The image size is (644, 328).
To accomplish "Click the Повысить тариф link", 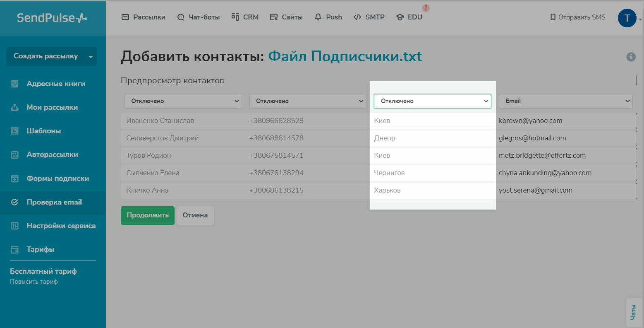I will point(34,282).
